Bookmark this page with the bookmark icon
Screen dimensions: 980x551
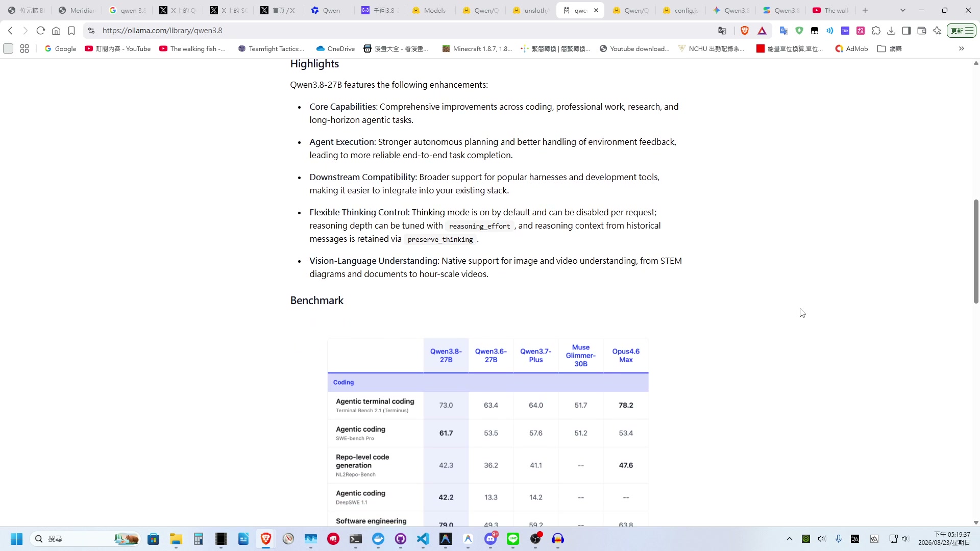(71, 31)
